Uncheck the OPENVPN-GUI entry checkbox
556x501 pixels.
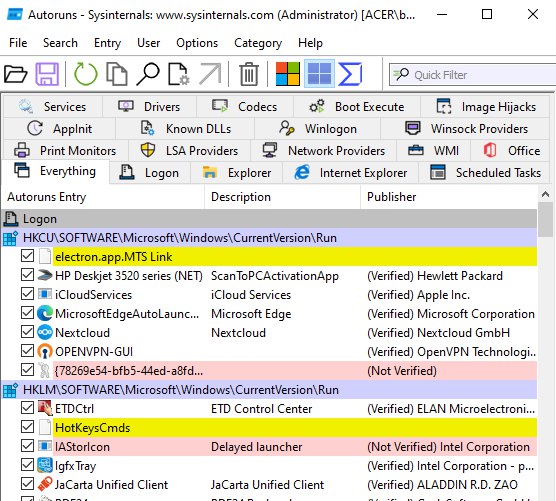[27, 351]
